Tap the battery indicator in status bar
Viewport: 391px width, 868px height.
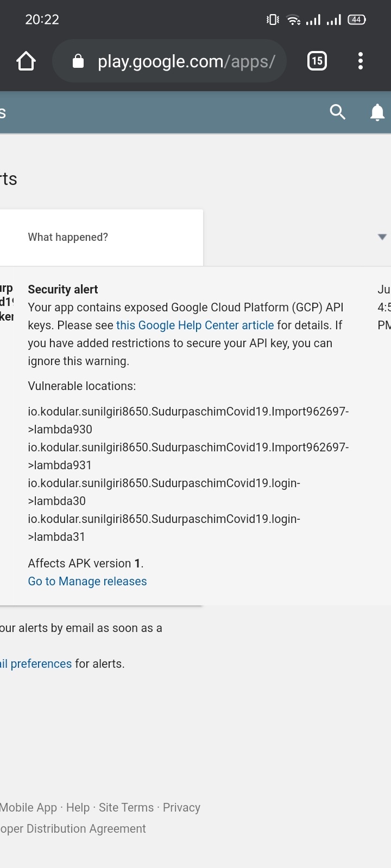356,20
